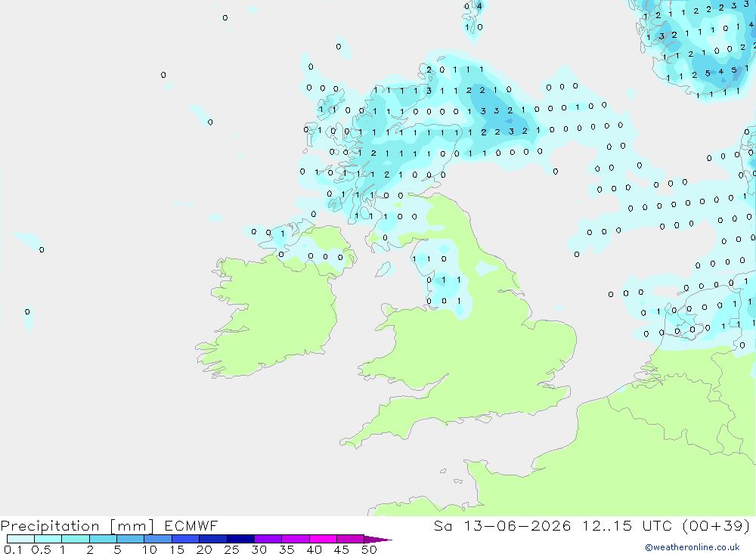Click legend scale value '25'
This screenshot has width=756, height=554.
232,549
